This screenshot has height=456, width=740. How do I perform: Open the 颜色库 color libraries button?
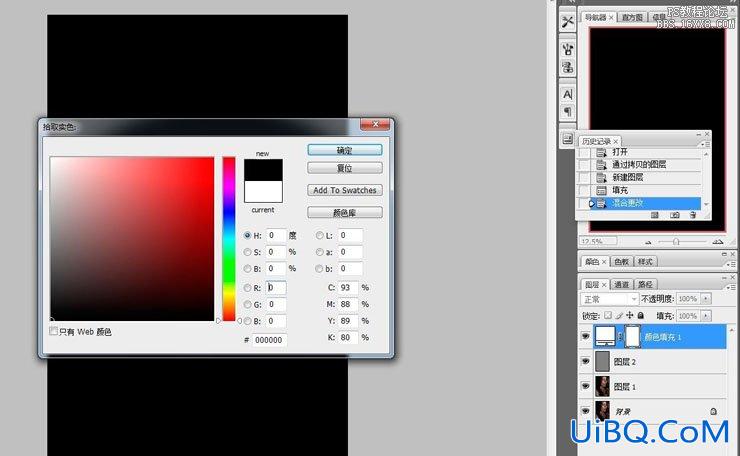345,213
